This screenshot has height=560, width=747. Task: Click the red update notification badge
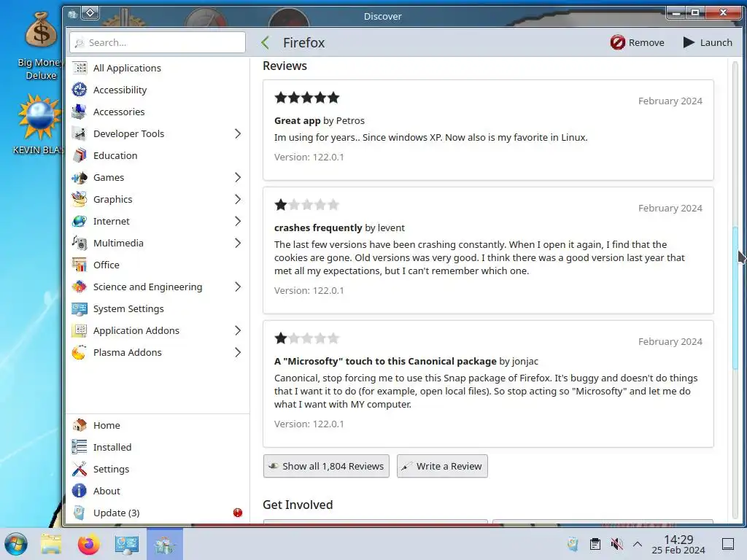(x=238, y=513)
